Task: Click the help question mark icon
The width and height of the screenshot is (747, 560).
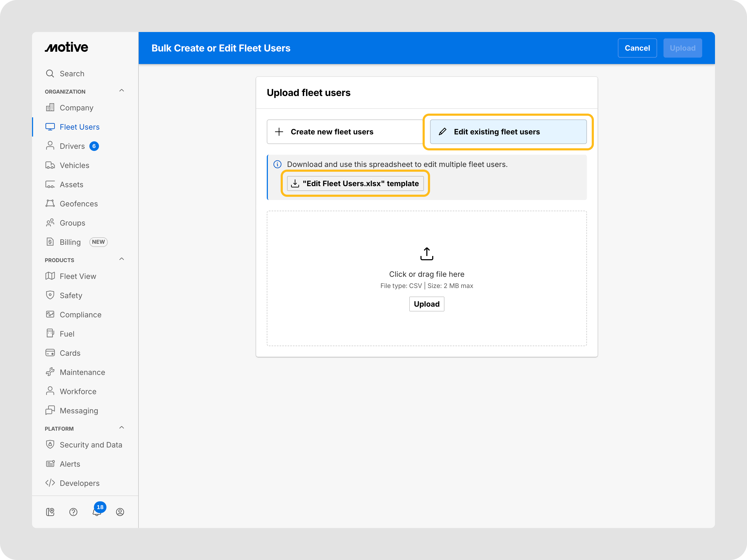Action: tap(73, 512)
